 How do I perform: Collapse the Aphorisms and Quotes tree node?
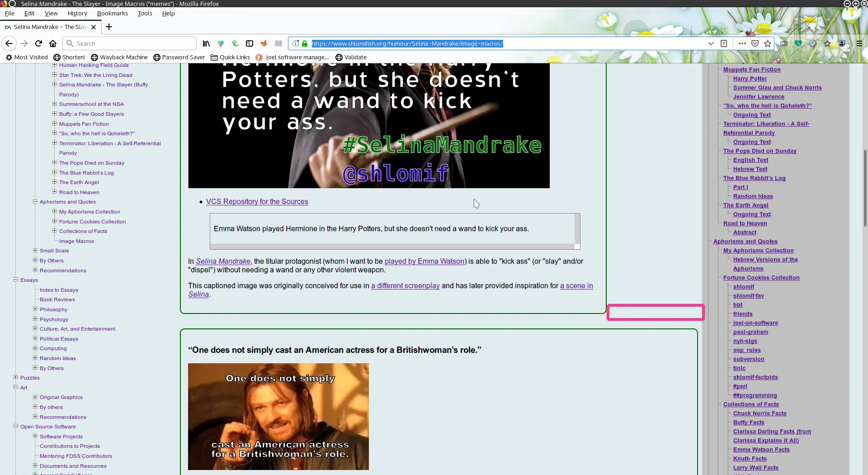35,201
